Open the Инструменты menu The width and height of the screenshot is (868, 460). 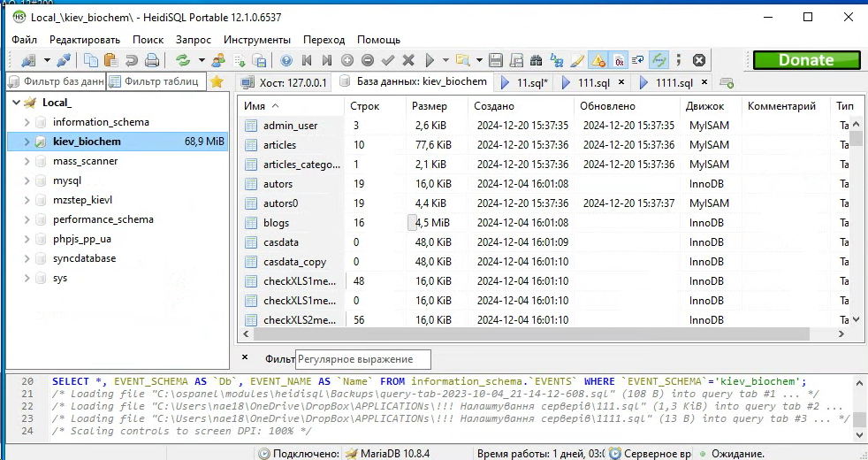pos(256,40)
